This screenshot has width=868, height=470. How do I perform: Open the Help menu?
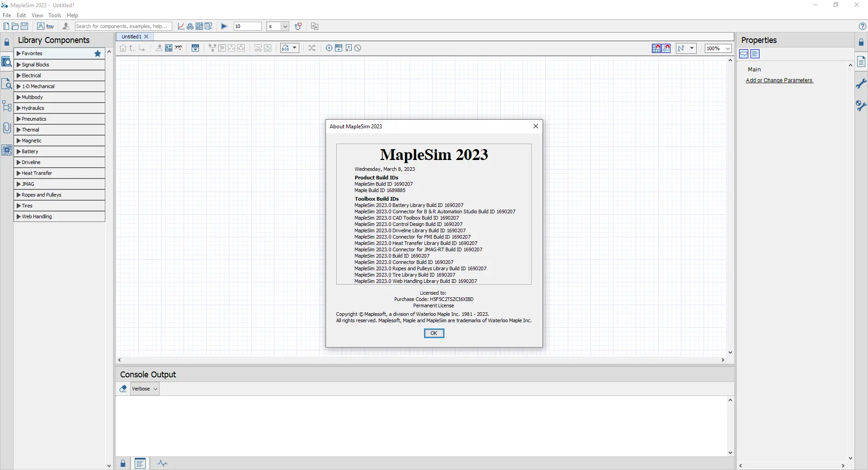click(72, 15)
